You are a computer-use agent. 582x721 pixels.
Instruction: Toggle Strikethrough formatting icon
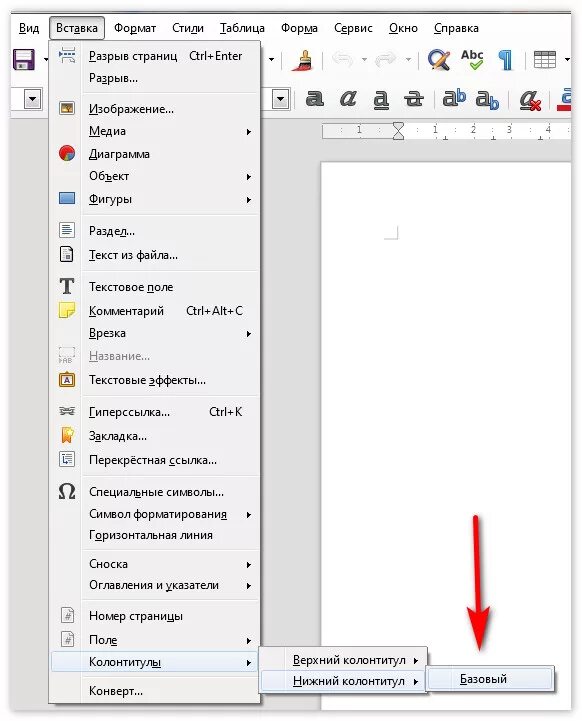[414, 98]
